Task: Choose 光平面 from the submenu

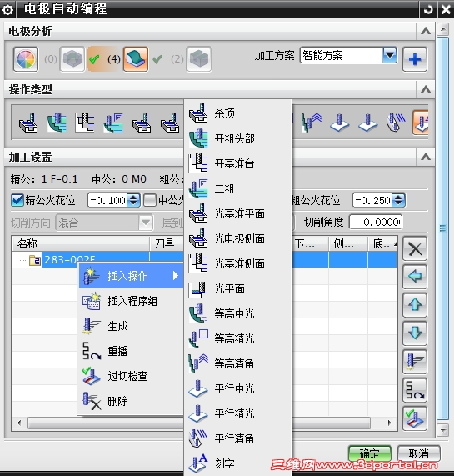Action: point(237,288)
